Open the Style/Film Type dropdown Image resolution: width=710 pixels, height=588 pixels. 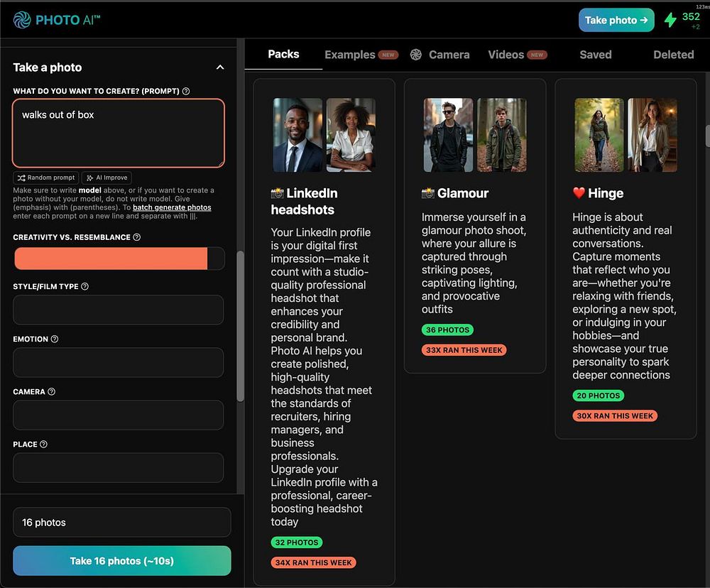(x=118, y=310)
